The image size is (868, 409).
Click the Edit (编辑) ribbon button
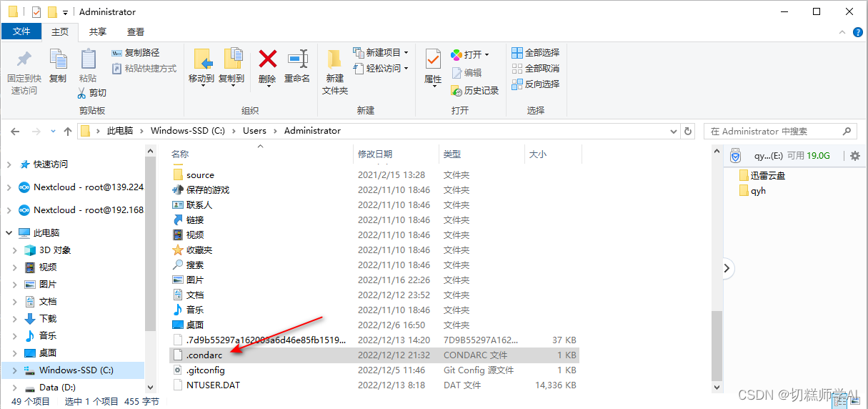467,73
